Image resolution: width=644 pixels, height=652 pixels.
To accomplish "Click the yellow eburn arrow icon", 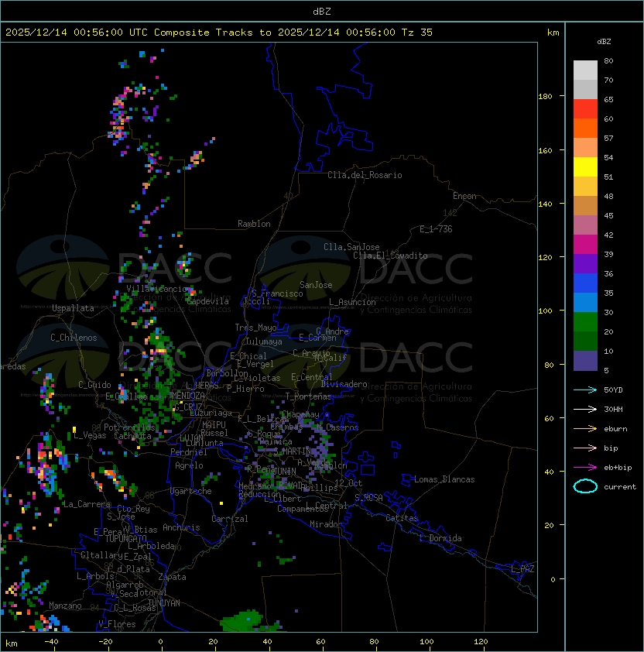I will coord(585,428).
